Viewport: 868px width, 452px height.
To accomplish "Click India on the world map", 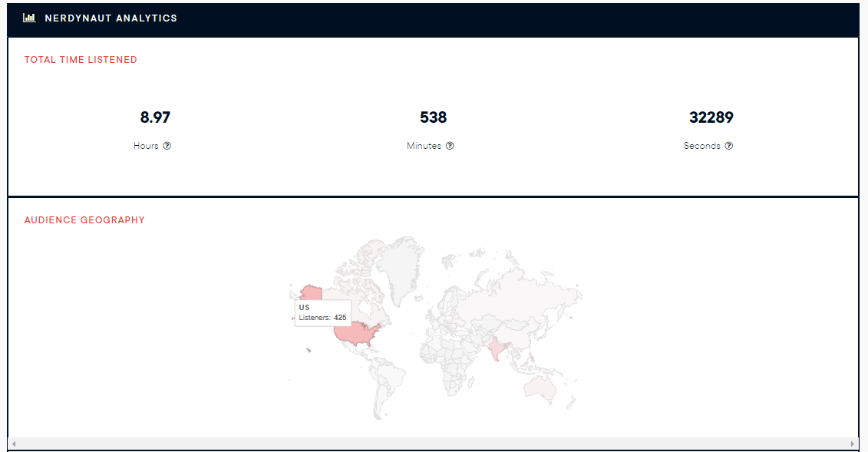I will (497, 348).
